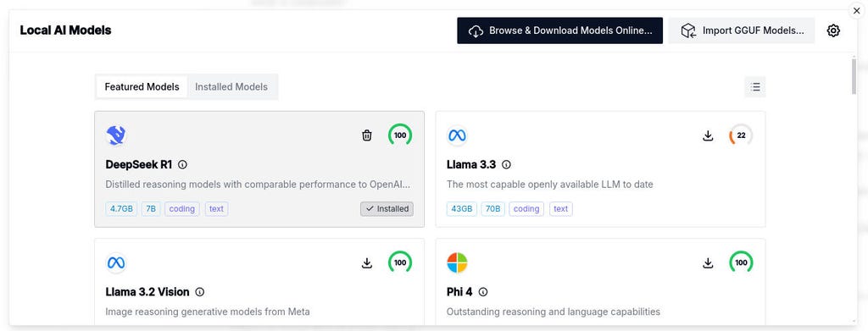Show Llama 3.3 info icon
Screen dimensions: 868x331
tap(506, 165)
